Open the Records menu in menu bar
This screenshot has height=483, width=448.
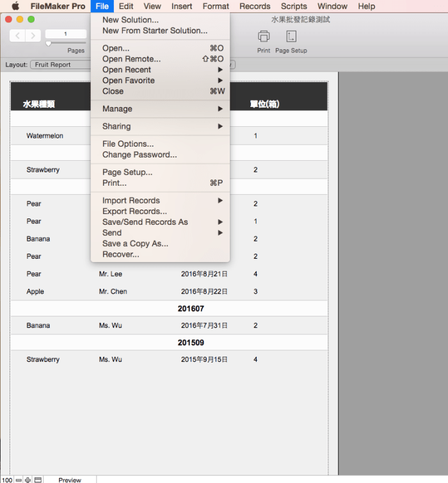[255, 6]
